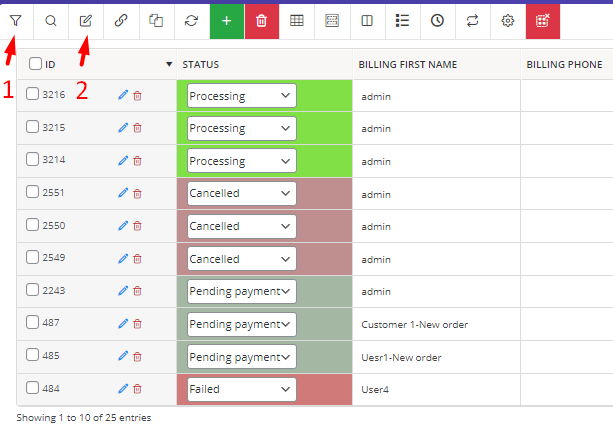Click the history clock icon
The height and width of the screenshot is (425, 613).
(x=438, y=20)
